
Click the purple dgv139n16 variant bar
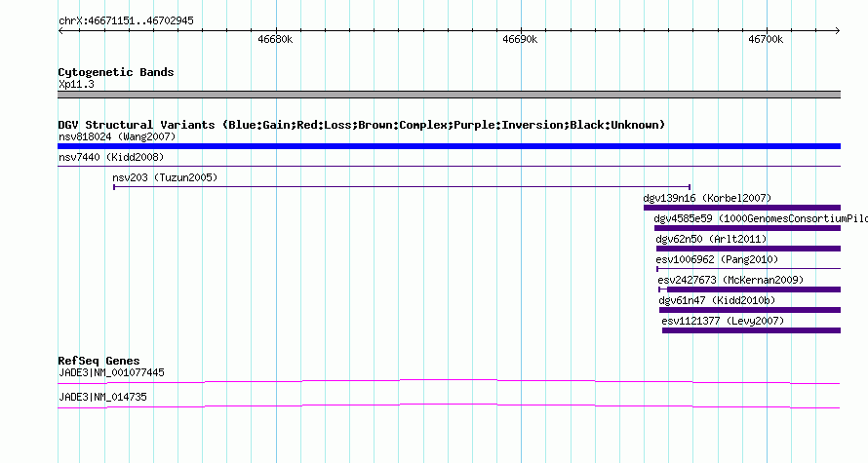tap(742, 208)
